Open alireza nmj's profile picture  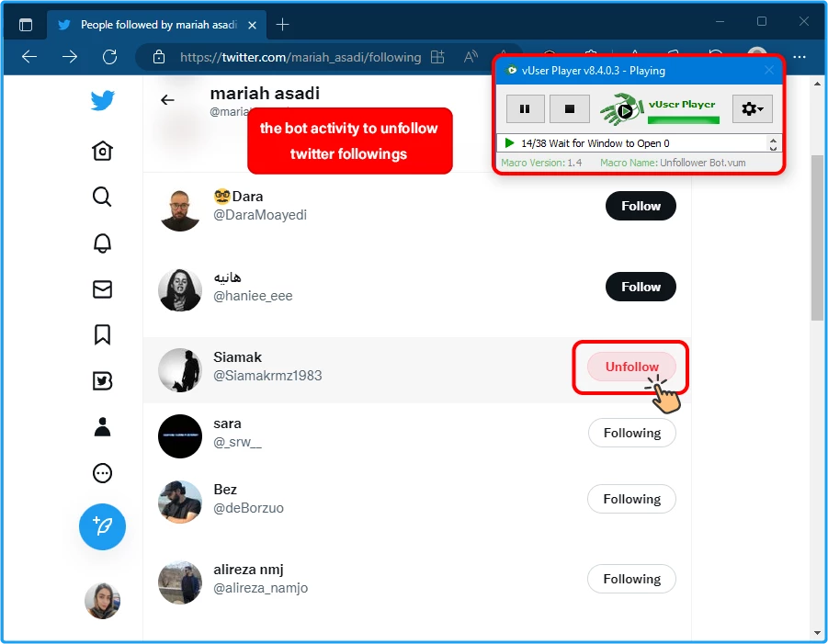pyautogui.click(x=180, y=582)
